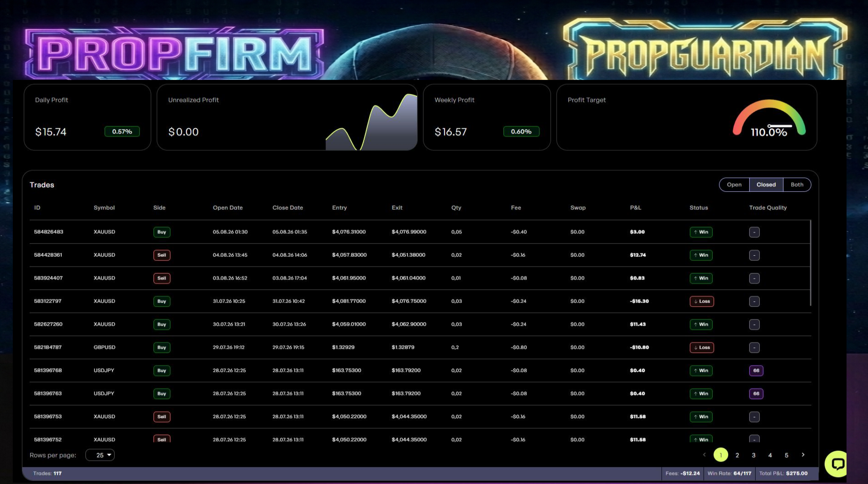868x484 pixels.
Task: Click the Unrealized Profit value $0.00
Action: 183,132
